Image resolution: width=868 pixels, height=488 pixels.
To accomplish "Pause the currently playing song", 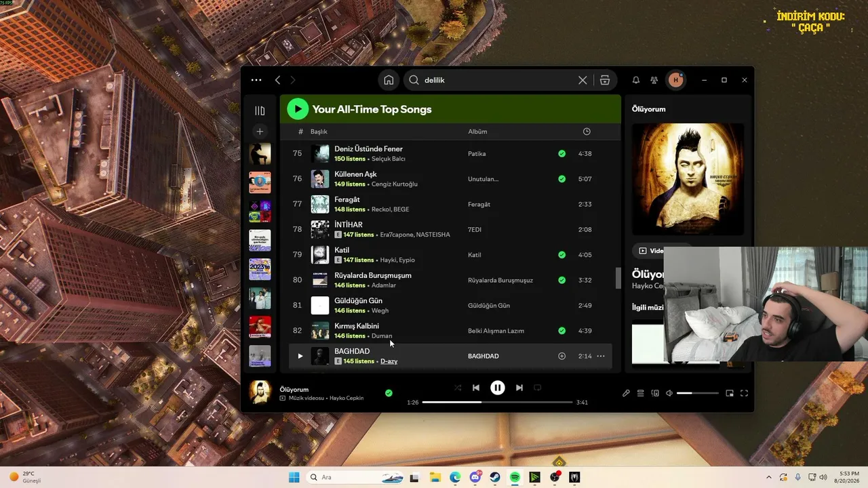I will click(498, 388).
